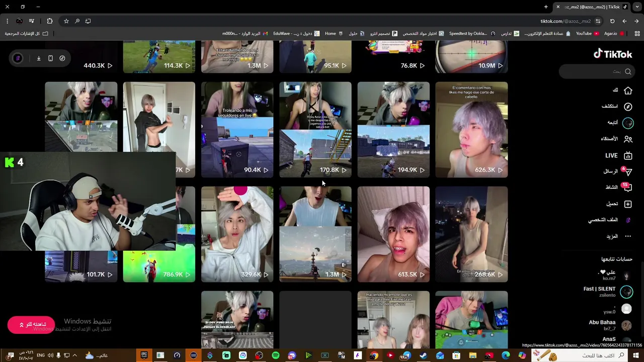The height and width of the screenshot is (362, 644).
Task: Click the download icon in floating toolbar
Action: pyautogui.click(x=38, y=58)
